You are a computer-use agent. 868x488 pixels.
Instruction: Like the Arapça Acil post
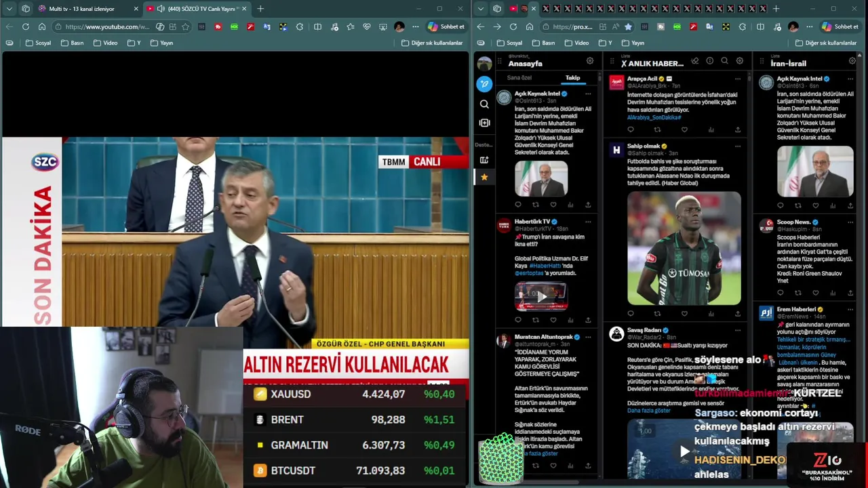pyautogui.click(x=684, y=129)
